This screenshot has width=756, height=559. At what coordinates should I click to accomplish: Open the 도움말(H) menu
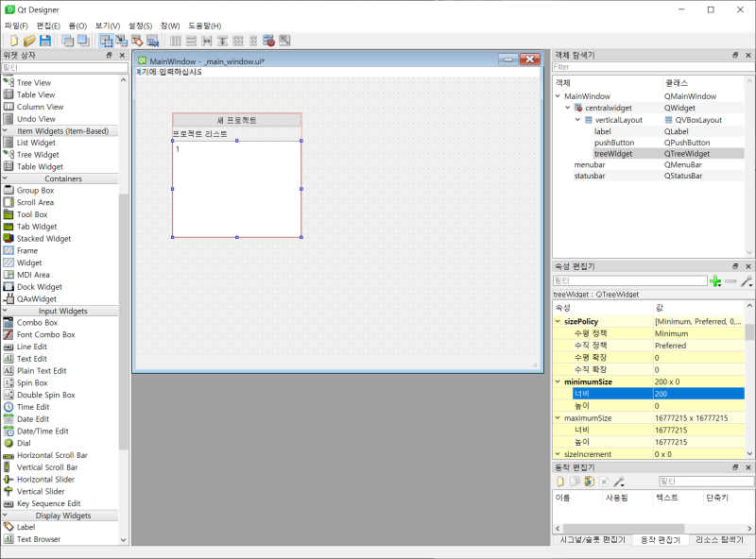click(x=204, y=25)
